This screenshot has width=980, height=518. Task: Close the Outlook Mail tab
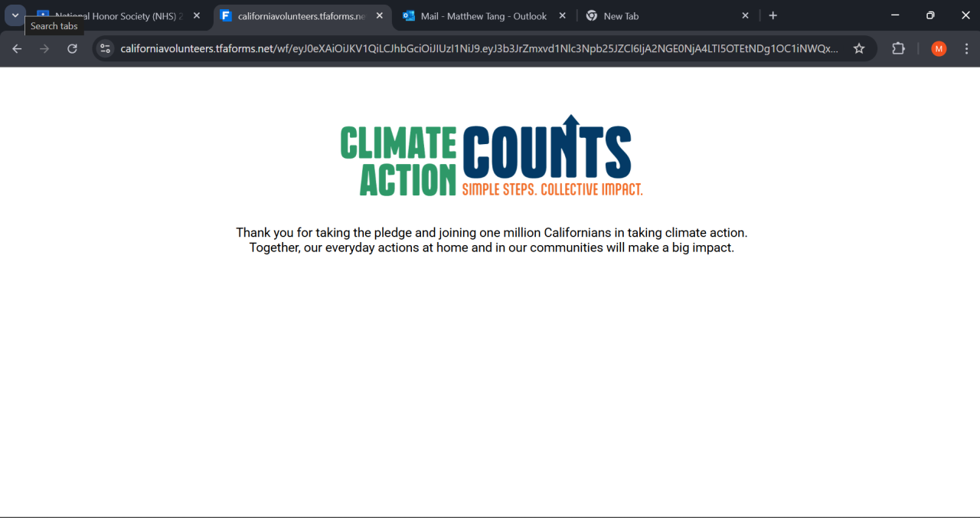(x=562, y=15)
